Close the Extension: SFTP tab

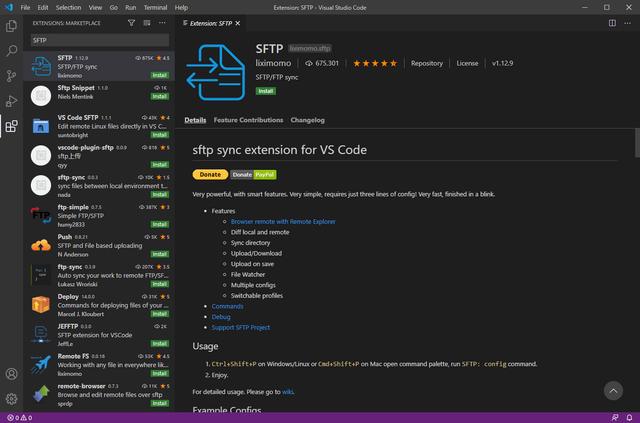tap(238, 23)
